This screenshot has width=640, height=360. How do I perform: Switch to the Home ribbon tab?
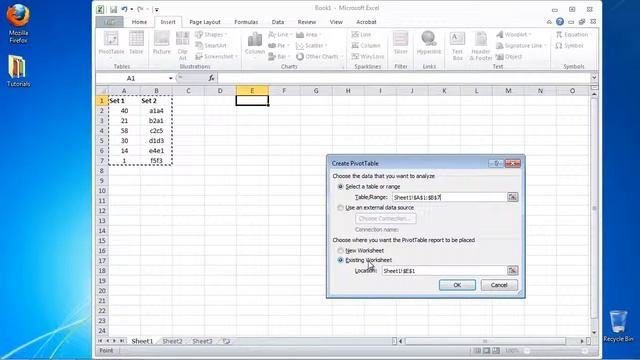139,22
